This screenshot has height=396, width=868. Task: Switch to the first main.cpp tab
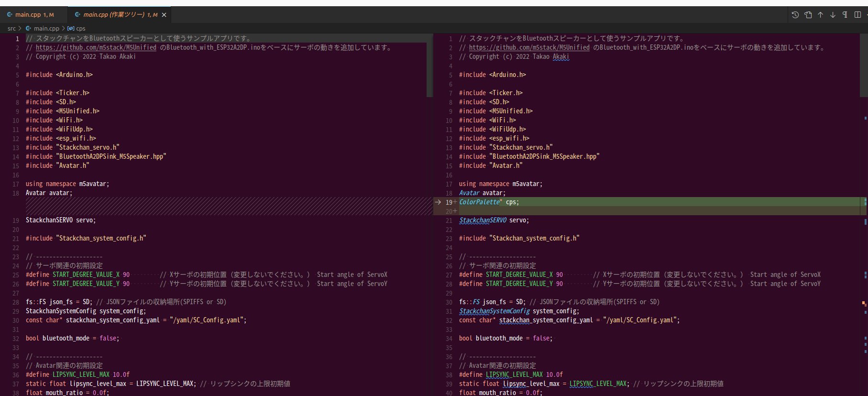click(x=34, y=15)
